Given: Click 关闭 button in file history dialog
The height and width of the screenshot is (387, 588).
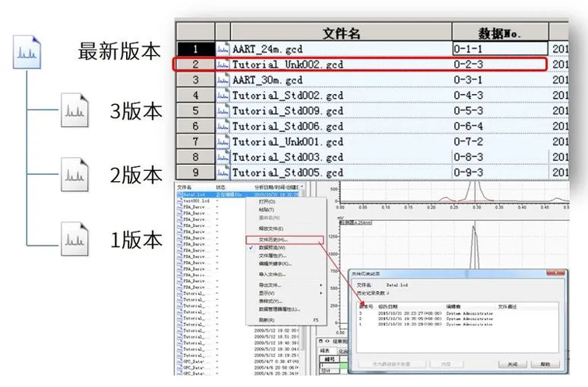Looking at the screenshot, I should coord(513,364).
